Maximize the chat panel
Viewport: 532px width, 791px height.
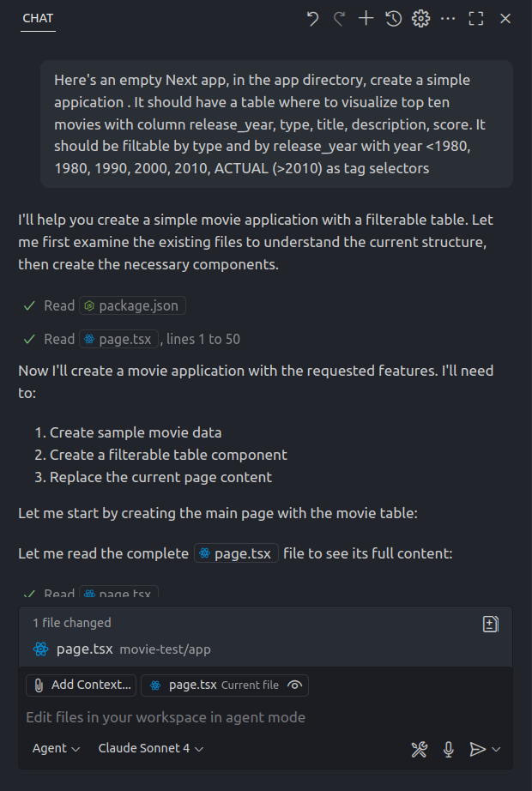[x=476, y=19]
